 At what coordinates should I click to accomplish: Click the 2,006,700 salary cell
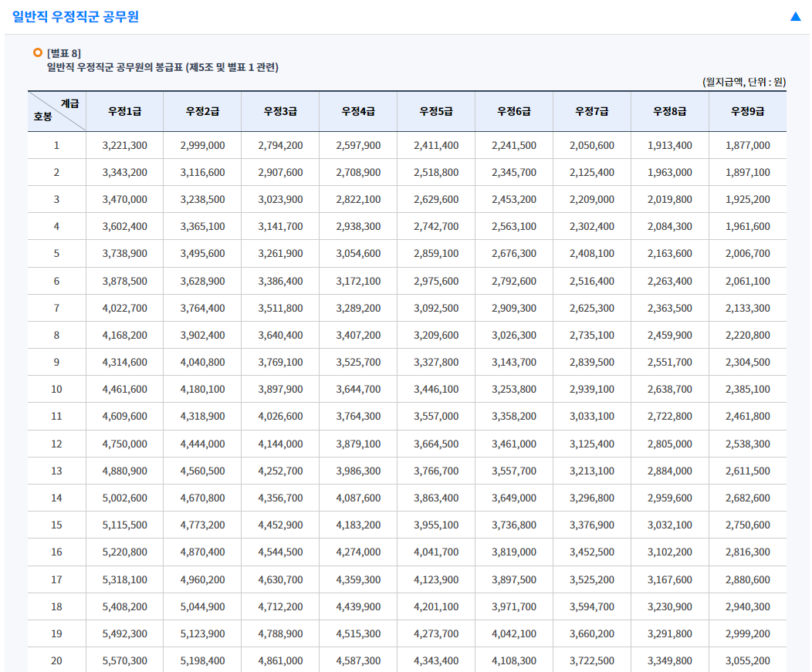tap(747, 253)
